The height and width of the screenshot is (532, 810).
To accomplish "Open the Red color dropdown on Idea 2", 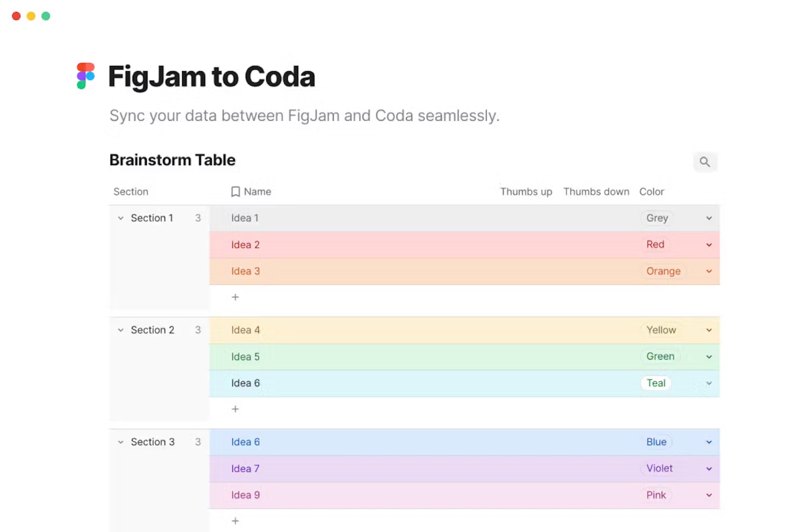I will click(708, 244).
